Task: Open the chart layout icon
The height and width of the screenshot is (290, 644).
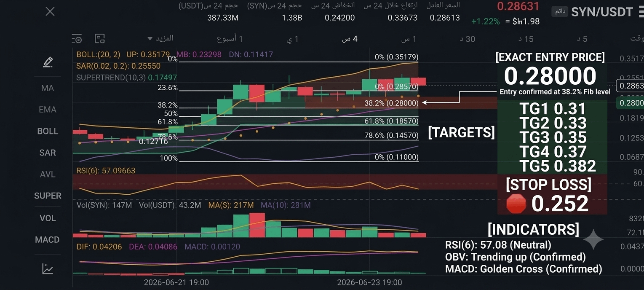Action: pos(100,39)
